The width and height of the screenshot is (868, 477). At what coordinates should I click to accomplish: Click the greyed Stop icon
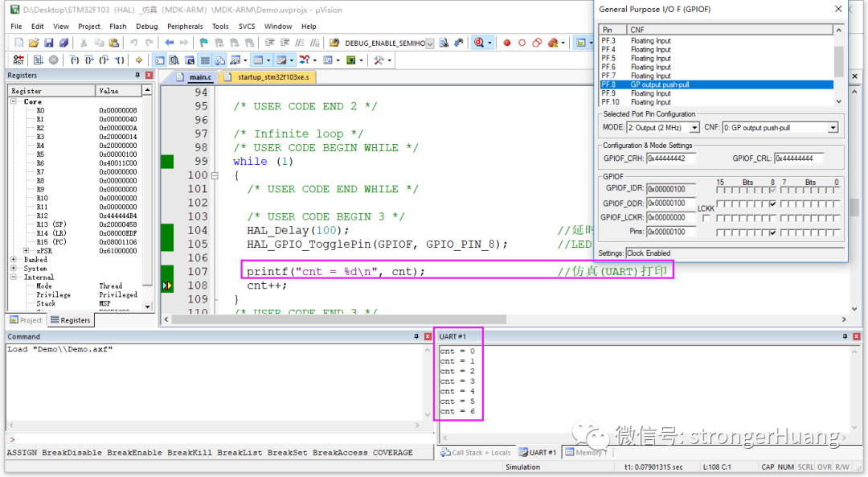[53, 60]
